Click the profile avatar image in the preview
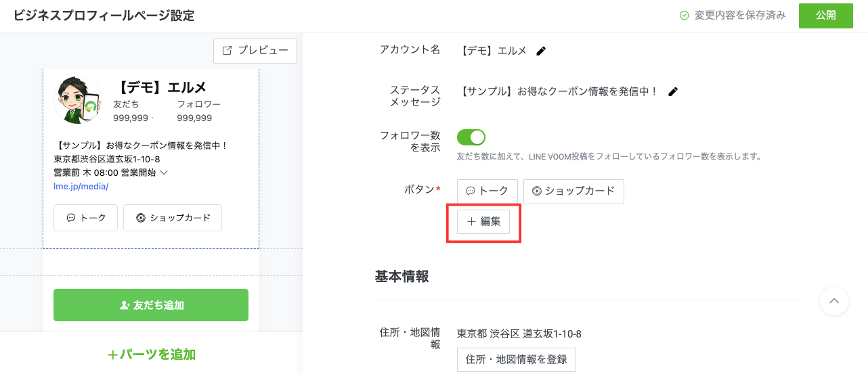 click(78, 101)
